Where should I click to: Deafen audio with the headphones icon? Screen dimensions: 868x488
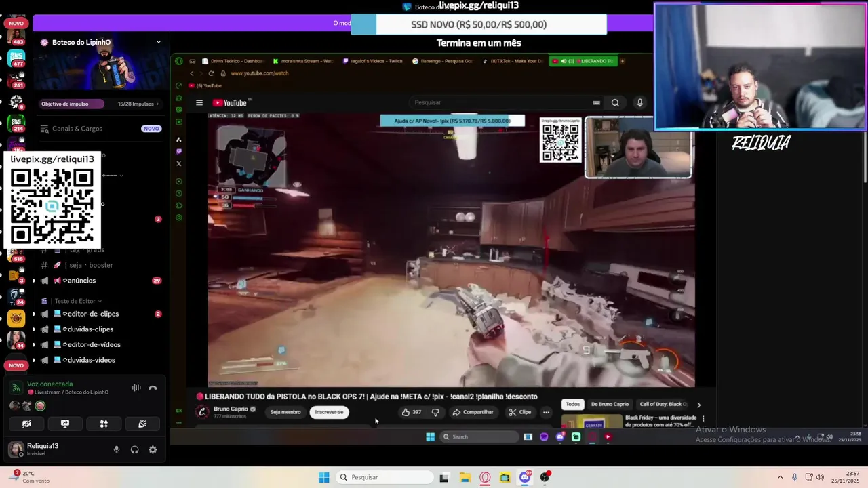click(x=134, y=449)
